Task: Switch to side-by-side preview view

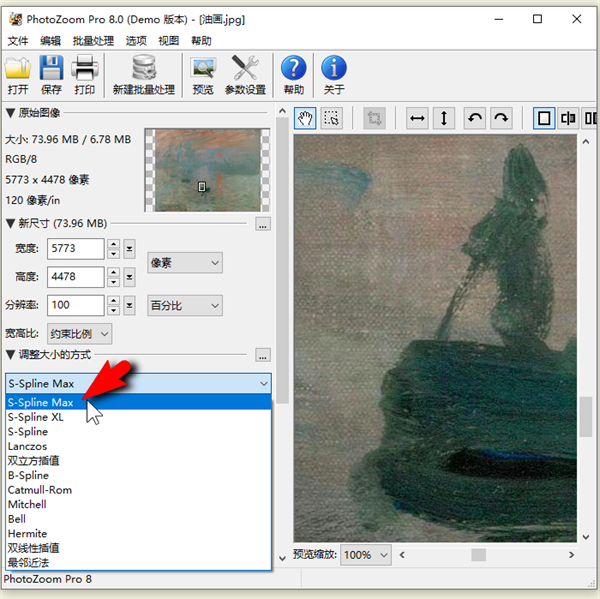Action: tap(590, 118)
